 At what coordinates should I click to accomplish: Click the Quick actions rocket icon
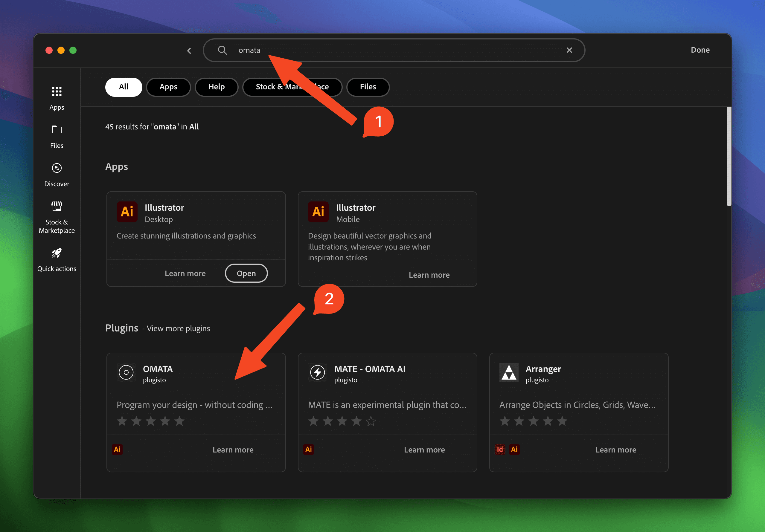[57, 253]
